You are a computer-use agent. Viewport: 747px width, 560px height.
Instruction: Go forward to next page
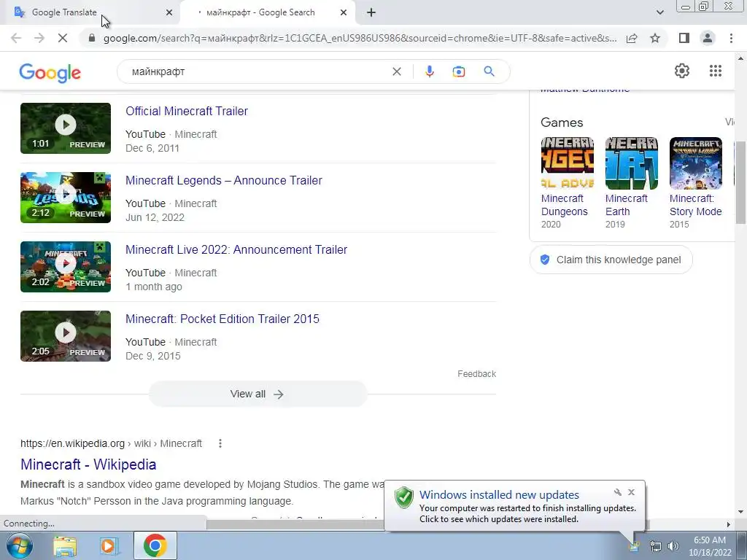39,38
